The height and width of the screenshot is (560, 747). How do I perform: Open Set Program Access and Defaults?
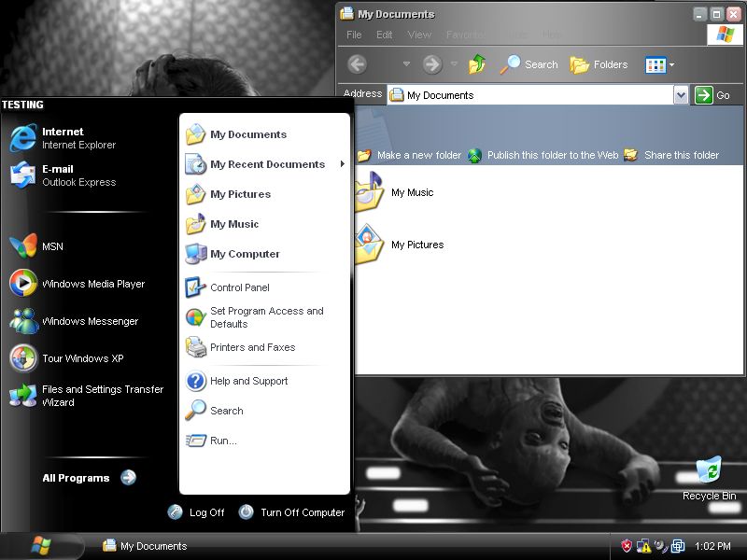(x=255, y=317)
